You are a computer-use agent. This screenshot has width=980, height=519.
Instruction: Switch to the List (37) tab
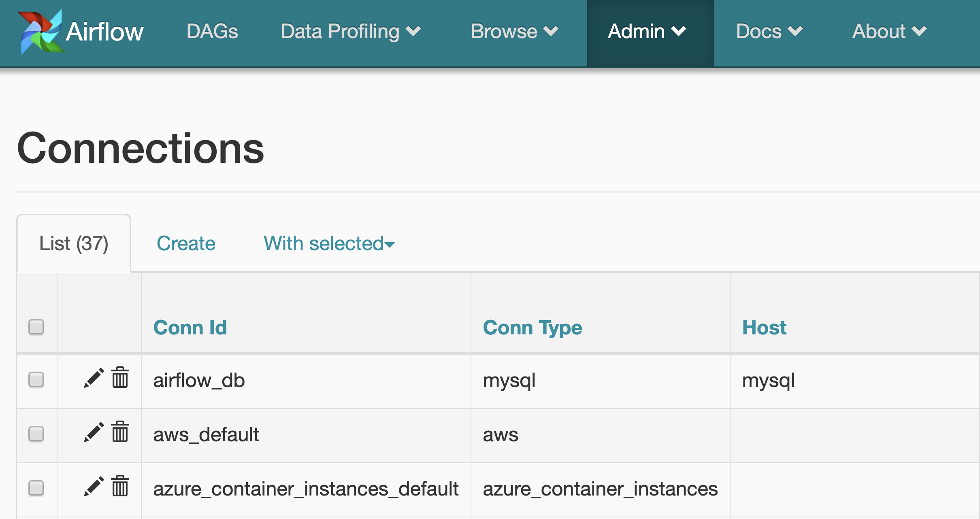(74, 244)
